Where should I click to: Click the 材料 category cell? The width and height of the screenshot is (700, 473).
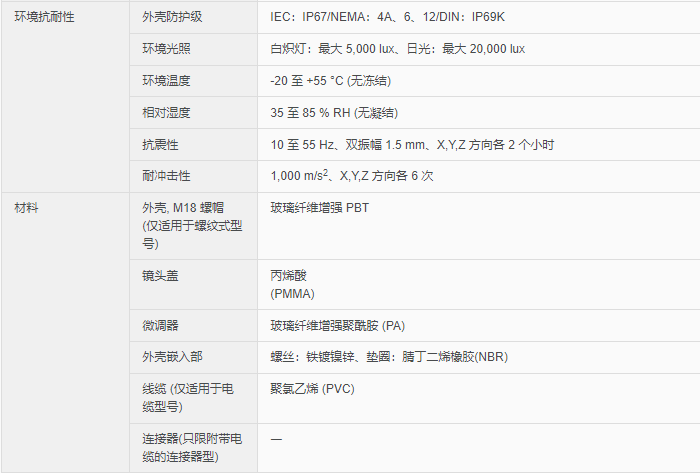(27, 209)
